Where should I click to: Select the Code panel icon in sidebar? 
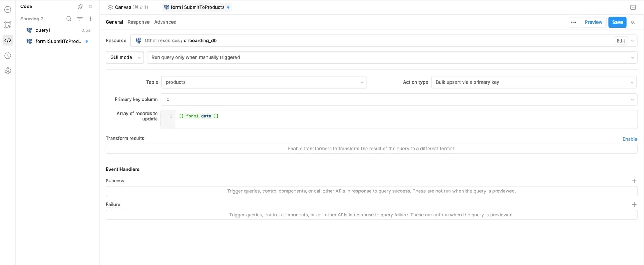coord(8,40)
